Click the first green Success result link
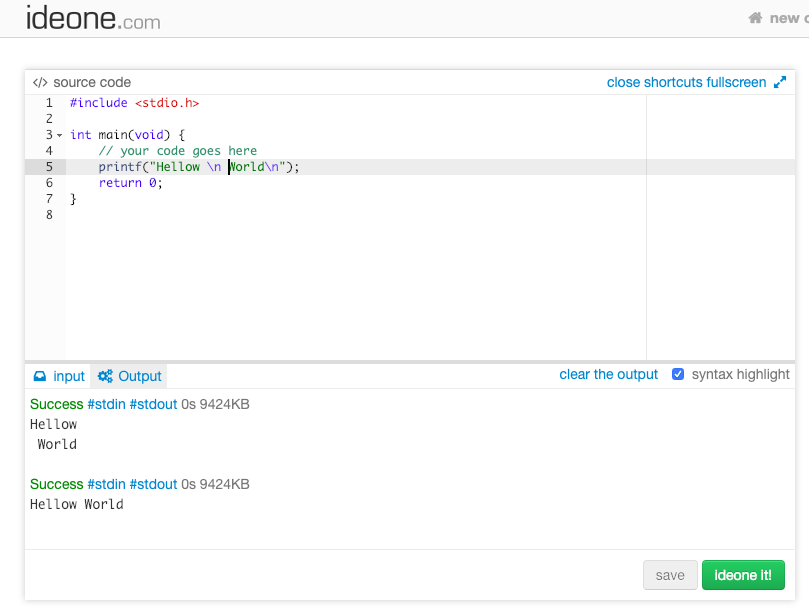 (x=56, y=404)
